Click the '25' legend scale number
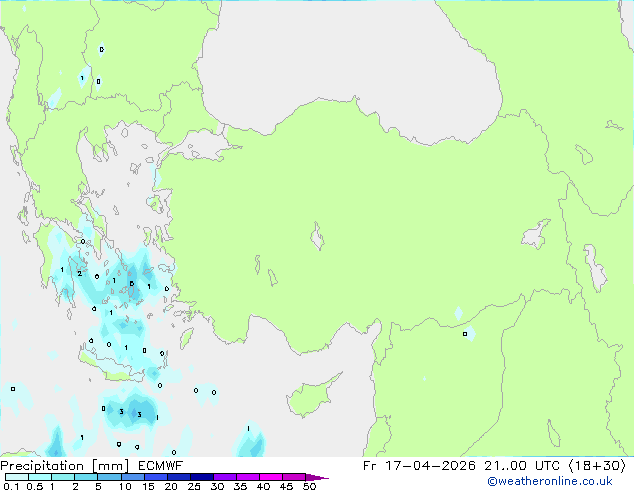 coord(194,486)
